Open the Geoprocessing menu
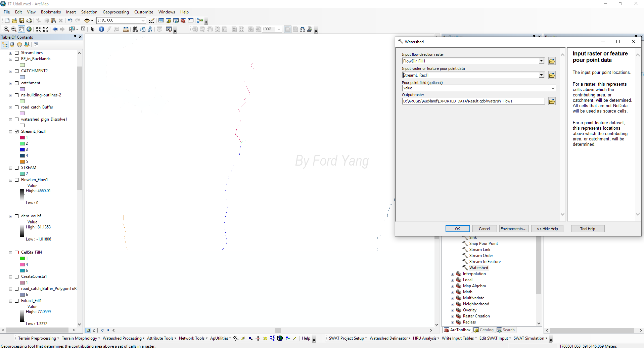The image size is (644, 348). [116, 12]
